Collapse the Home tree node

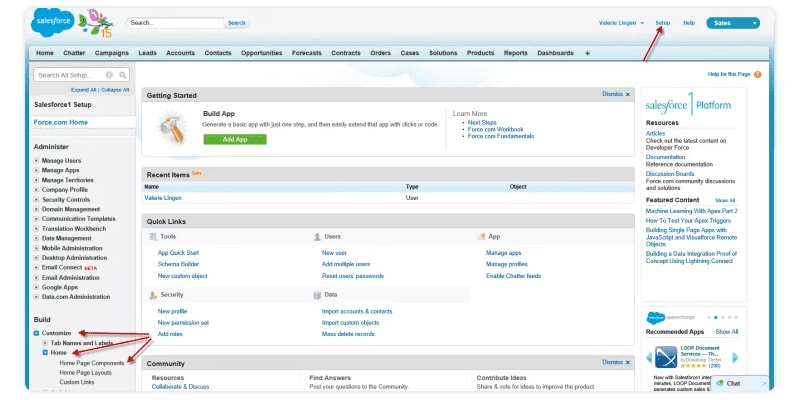coord(45,353)
